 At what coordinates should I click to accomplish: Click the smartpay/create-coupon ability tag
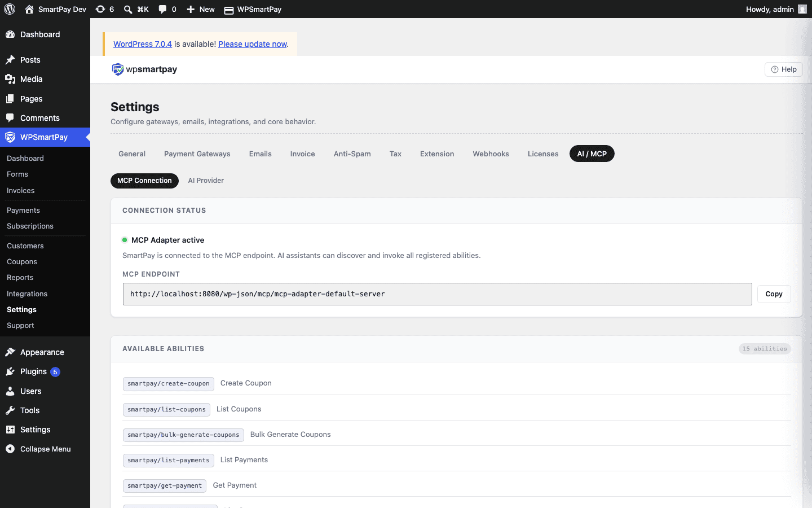click(x=169, y=384)
